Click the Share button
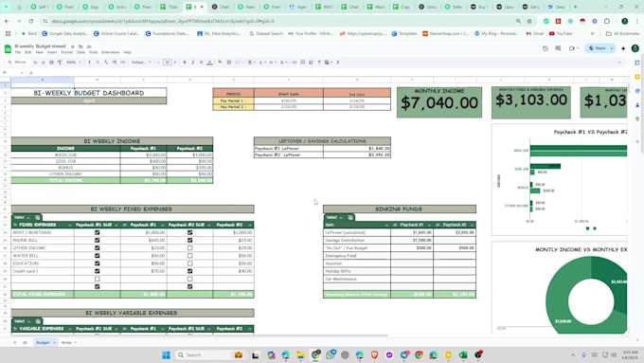Image resolution: width=644 pixels, height=363 pixels. (x=599, y=48)
